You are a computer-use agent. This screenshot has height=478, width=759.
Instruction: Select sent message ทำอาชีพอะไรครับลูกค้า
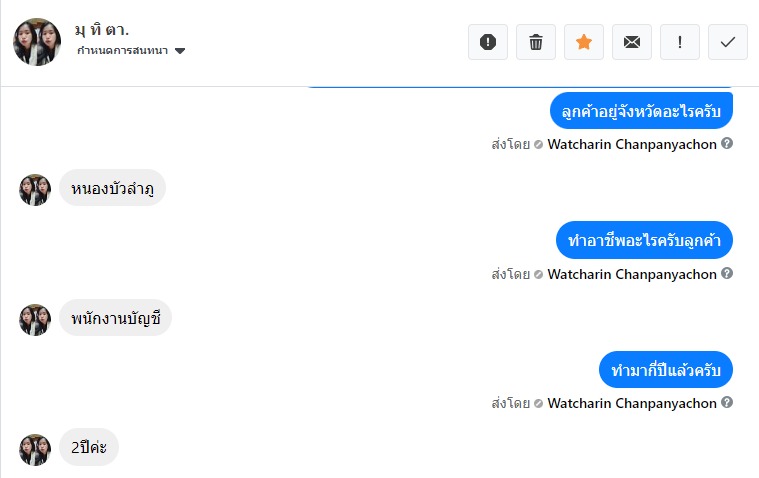(x=644, y=240)
